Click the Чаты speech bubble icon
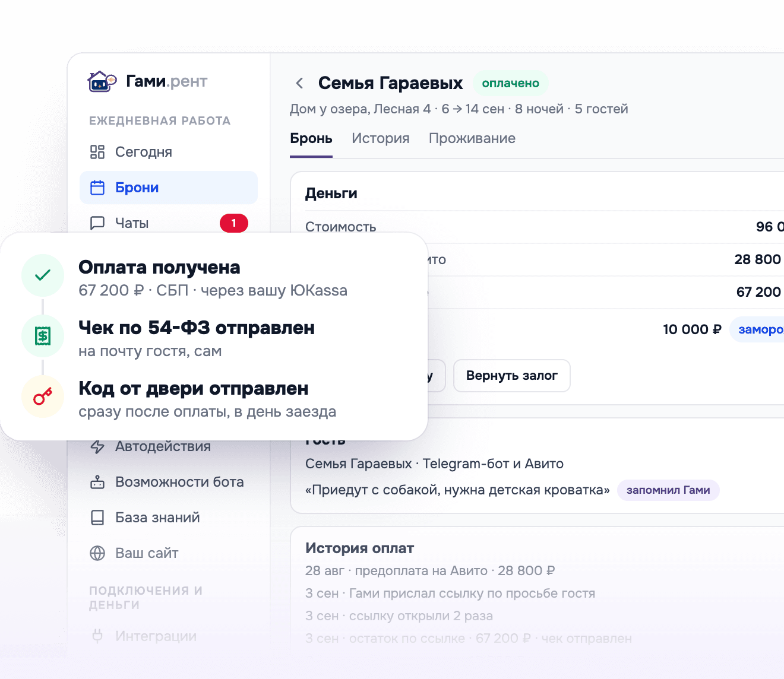 97,223
